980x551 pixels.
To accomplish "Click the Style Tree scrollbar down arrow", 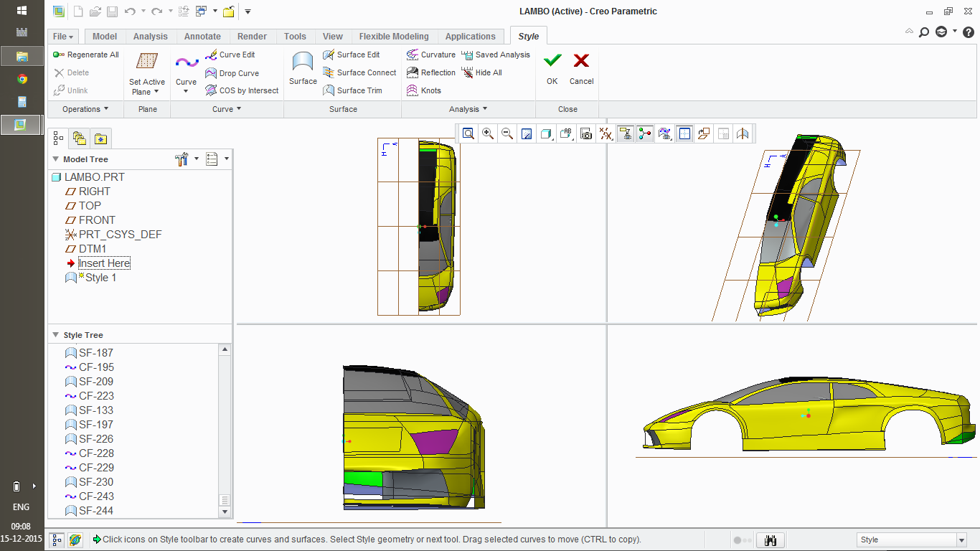I will pos(225,512).
